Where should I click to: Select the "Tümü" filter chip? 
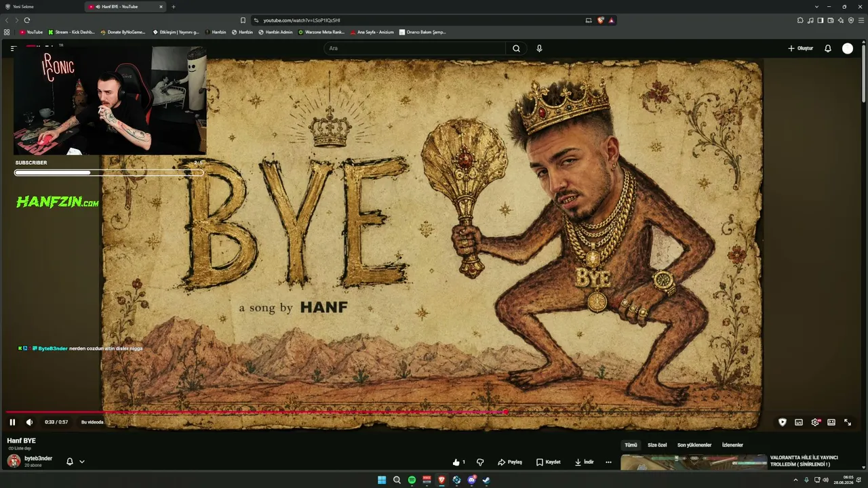[631, 445]
